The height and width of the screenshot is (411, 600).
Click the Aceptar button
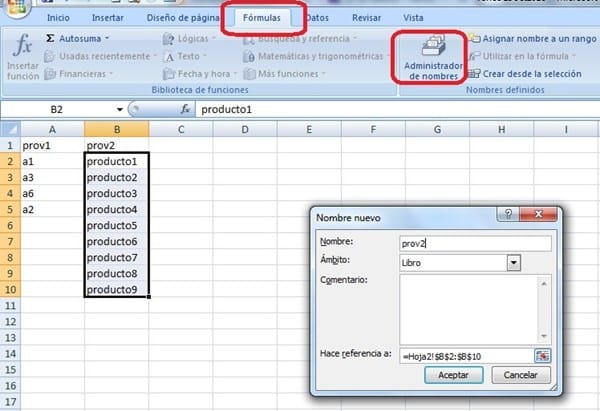point(453,375)
